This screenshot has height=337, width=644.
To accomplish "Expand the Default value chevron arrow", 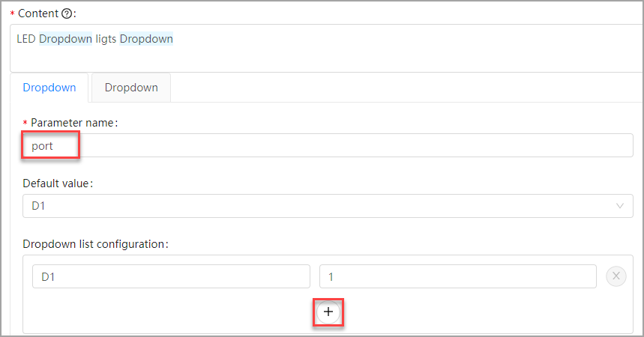I will (619, 206).
